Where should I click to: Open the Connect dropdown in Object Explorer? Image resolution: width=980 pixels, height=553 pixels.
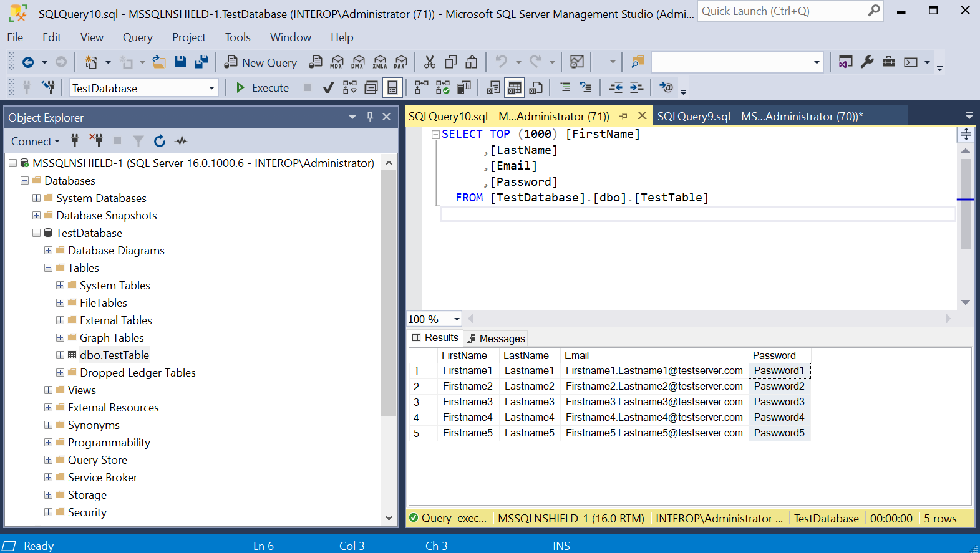click(x=36, y=142)
